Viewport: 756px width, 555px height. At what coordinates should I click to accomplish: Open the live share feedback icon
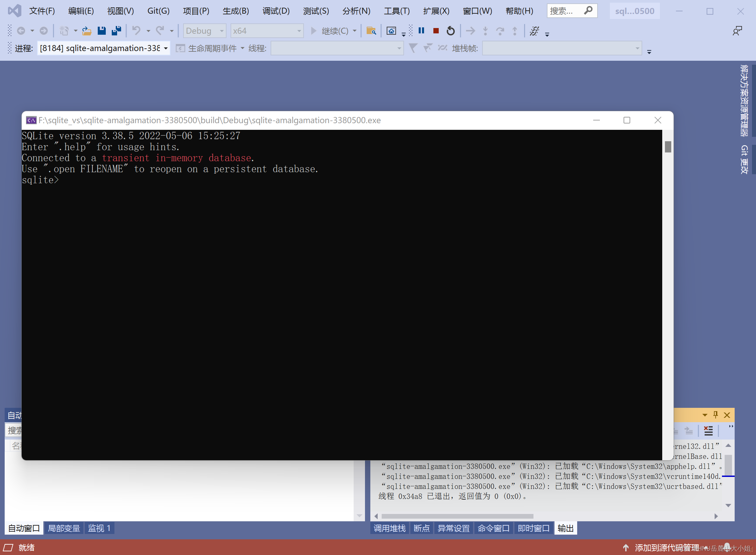737,31
